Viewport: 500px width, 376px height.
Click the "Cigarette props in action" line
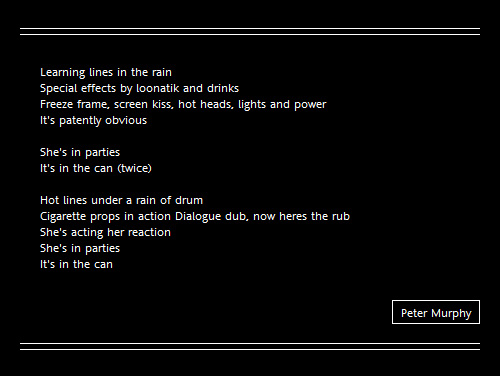[195, 216]
